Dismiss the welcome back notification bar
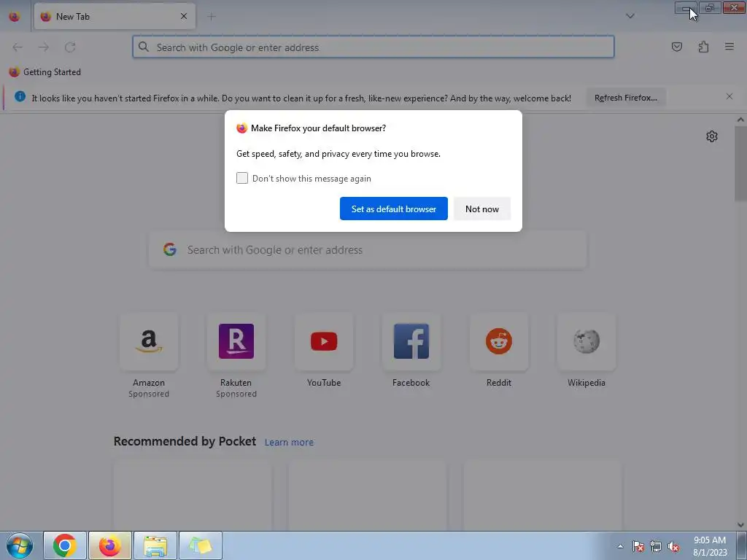This screenshot has width=747, height=560. 729,97
